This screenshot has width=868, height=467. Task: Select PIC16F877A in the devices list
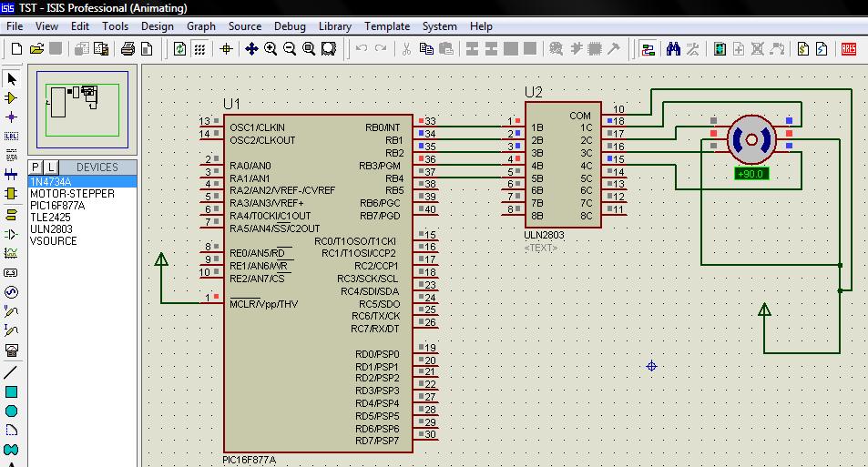[83, 206]
